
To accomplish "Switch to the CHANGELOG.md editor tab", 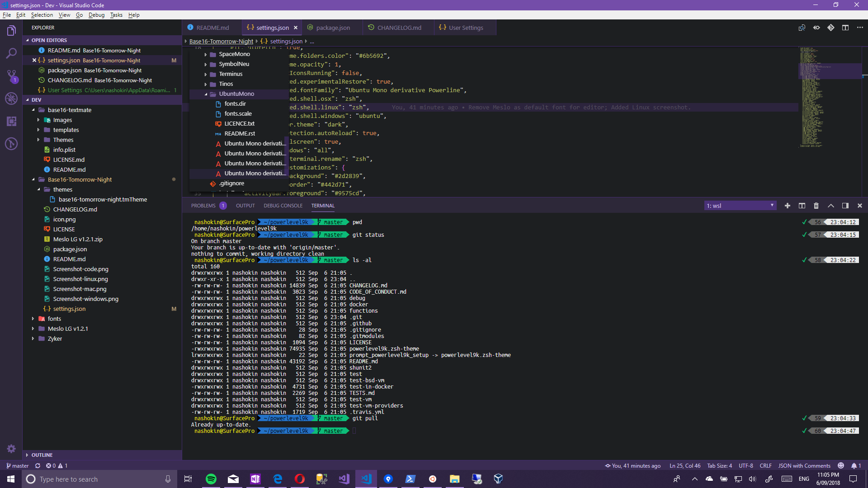I will click(x=399, y=28).
